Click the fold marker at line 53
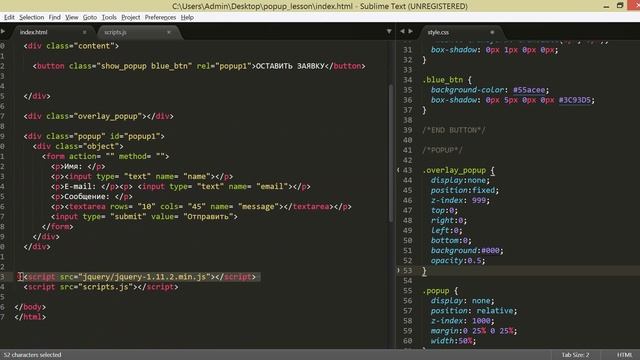 [398, 270]
